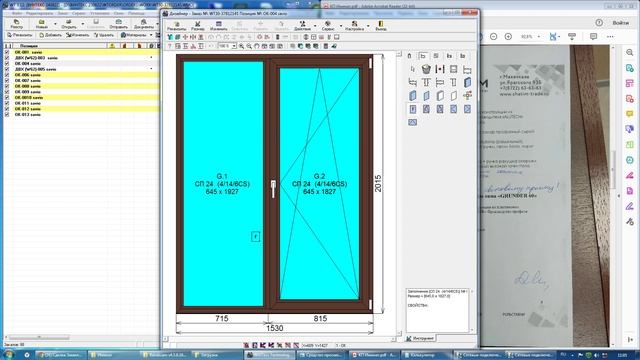Toggle checkbox for ОК-012 savio row
Screen dimensions: 640x360
coord(7,109)
